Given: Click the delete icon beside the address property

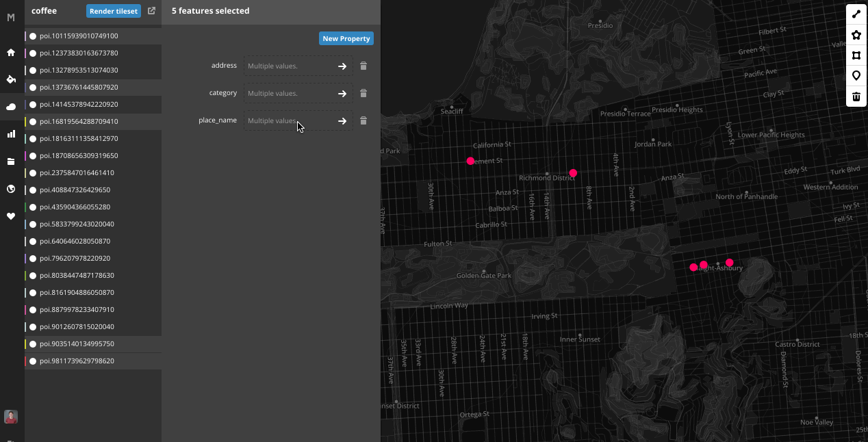Looking at the screenshot, I should pyautogui.click(x=363, y=66).
